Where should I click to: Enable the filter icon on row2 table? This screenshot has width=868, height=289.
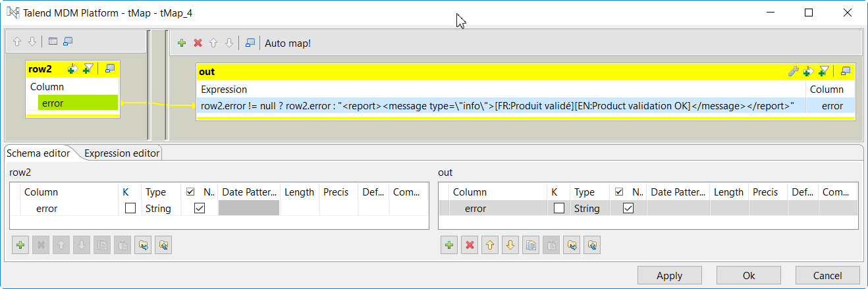click(89, 68)
